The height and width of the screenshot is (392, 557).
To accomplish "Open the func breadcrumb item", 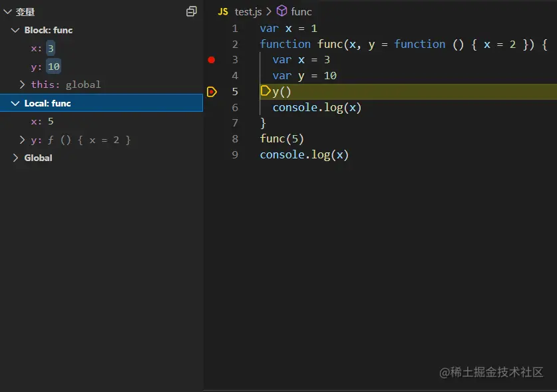I will 301,12.
